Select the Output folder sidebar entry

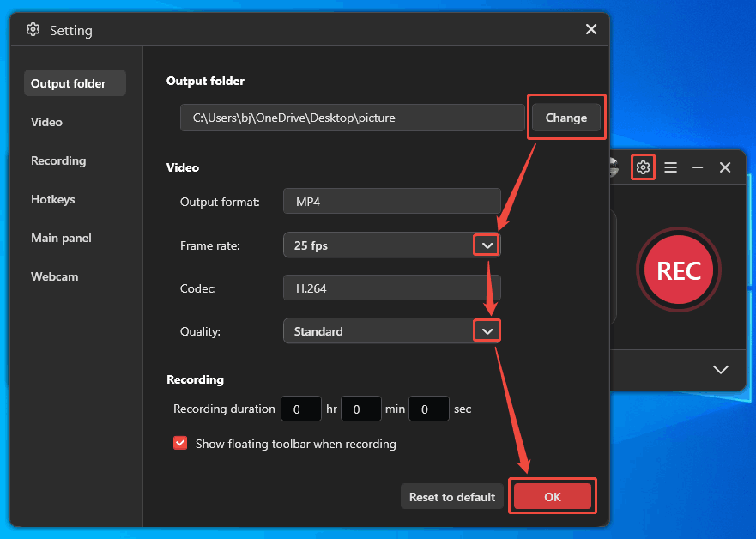click(66, 83)
